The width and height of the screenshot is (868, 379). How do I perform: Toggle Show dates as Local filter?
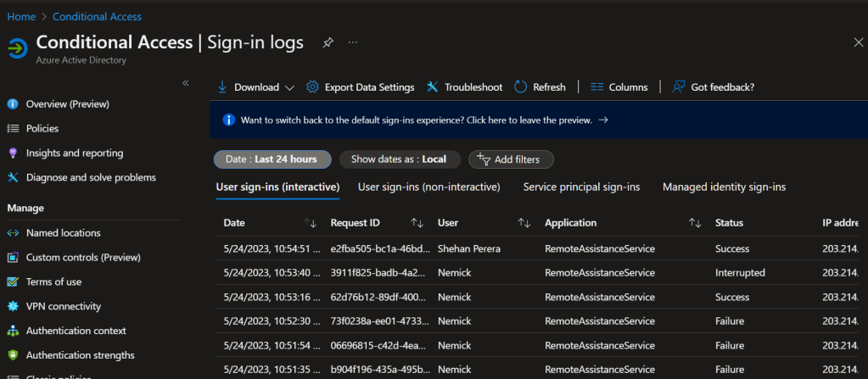click(x=399, y=159)
